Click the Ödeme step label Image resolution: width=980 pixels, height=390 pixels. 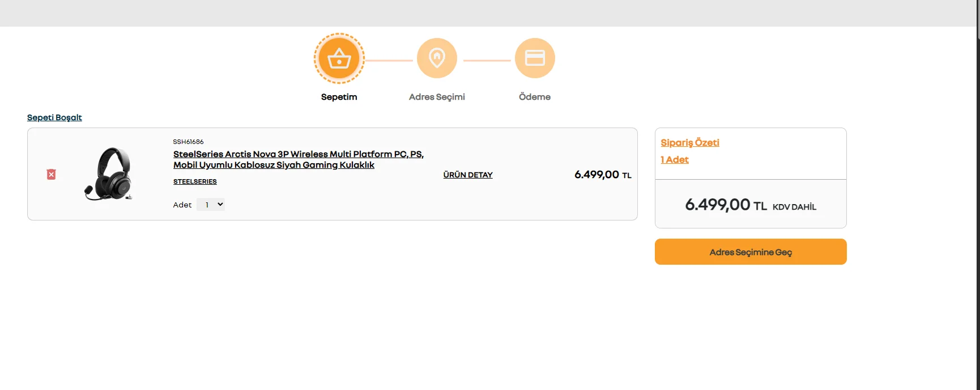pos(535,97)
